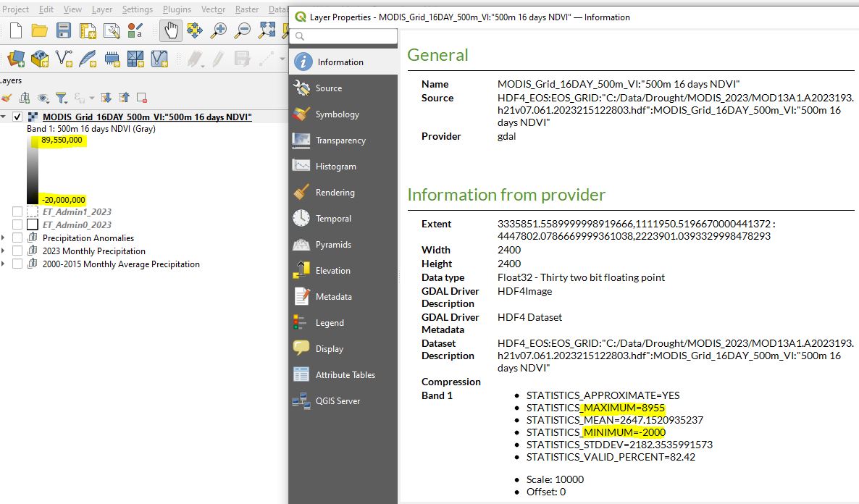The image size is (859, 504).
Task: Open the filter-by-expression dropdown arrow in Layers panel
Action: pyautogui.click(x=91, y=98)
